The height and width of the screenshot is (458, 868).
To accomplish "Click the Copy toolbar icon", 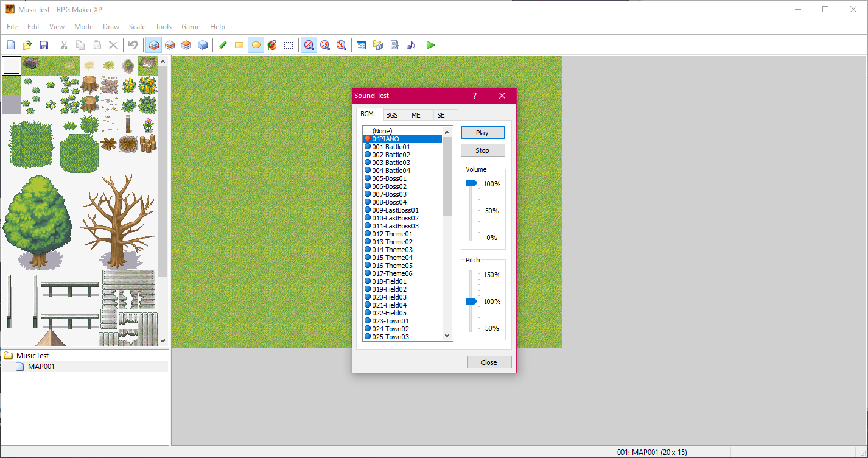I will [80, 45].
